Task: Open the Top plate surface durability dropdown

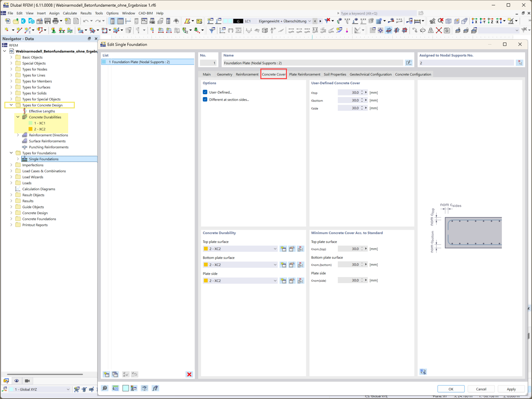Action: coord(275,249)
